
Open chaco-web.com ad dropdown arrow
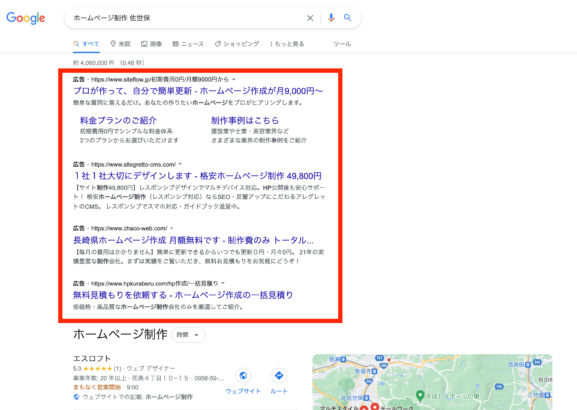point(171,228)
